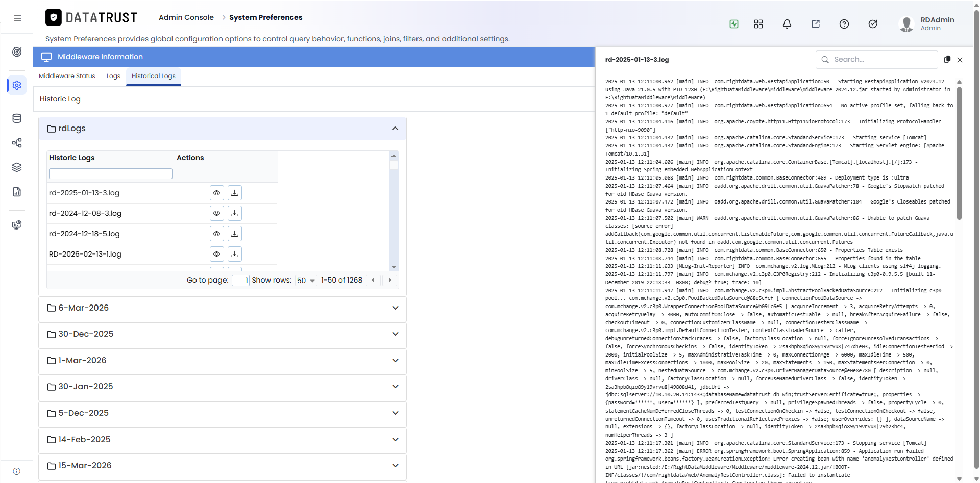Click the historic logs table scrollbar thumb

click(x=394, y=165)
